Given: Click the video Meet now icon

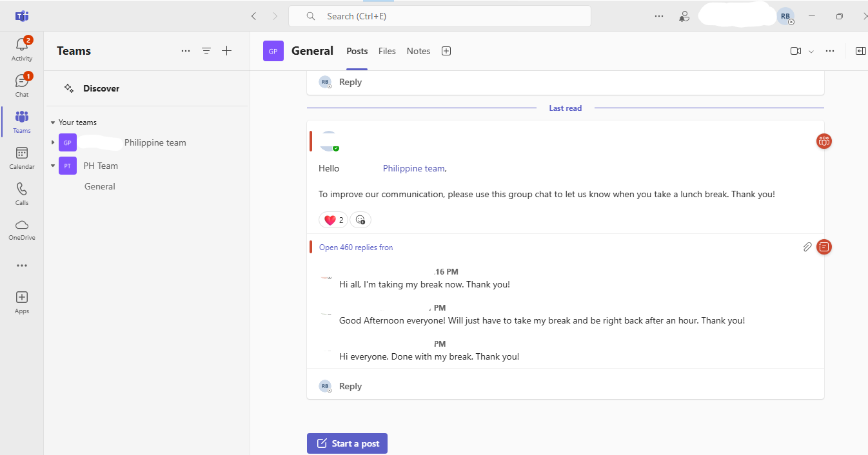Looking at the screenshot, I should (795, 51).
